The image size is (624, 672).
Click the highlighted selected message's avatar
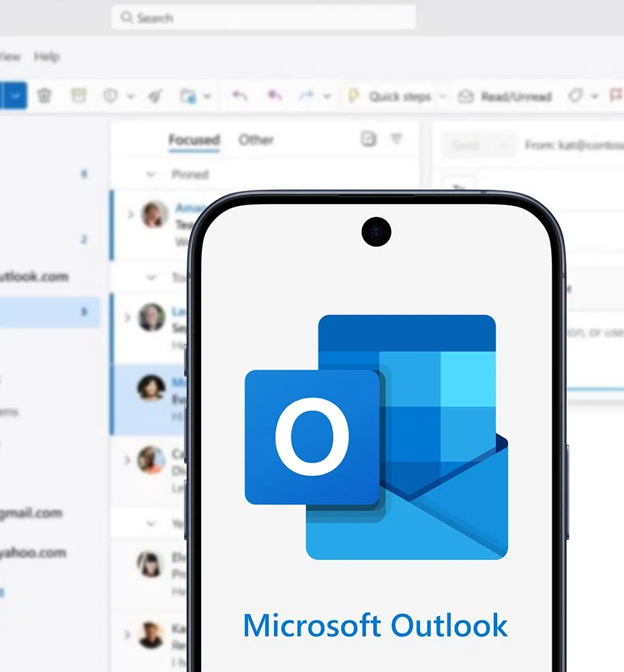pyautogui.click(x=151, y=388)
